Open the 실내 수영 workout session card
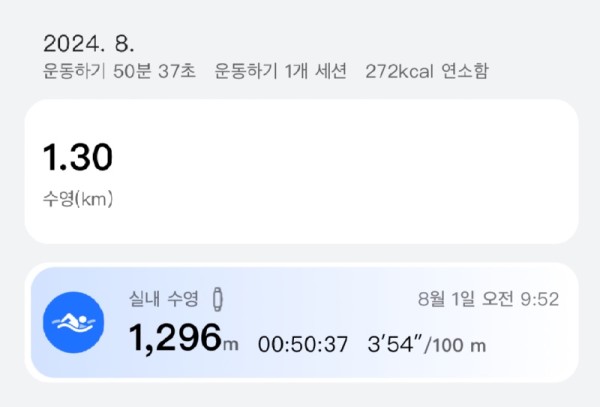This screenshot has width=600, height=407. point(302,322)
